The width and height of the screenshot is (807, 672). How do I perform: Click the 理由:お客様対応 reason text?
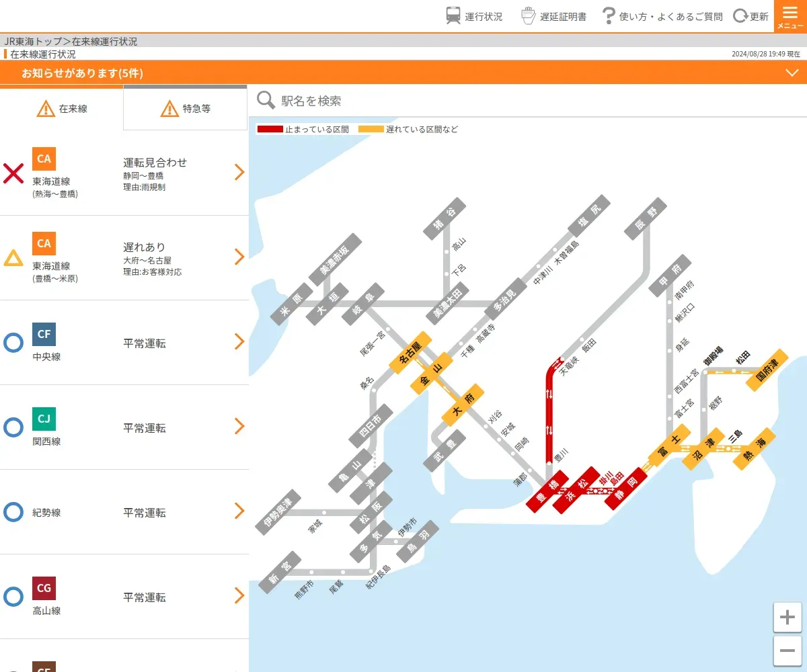click(x=153, y=272)
